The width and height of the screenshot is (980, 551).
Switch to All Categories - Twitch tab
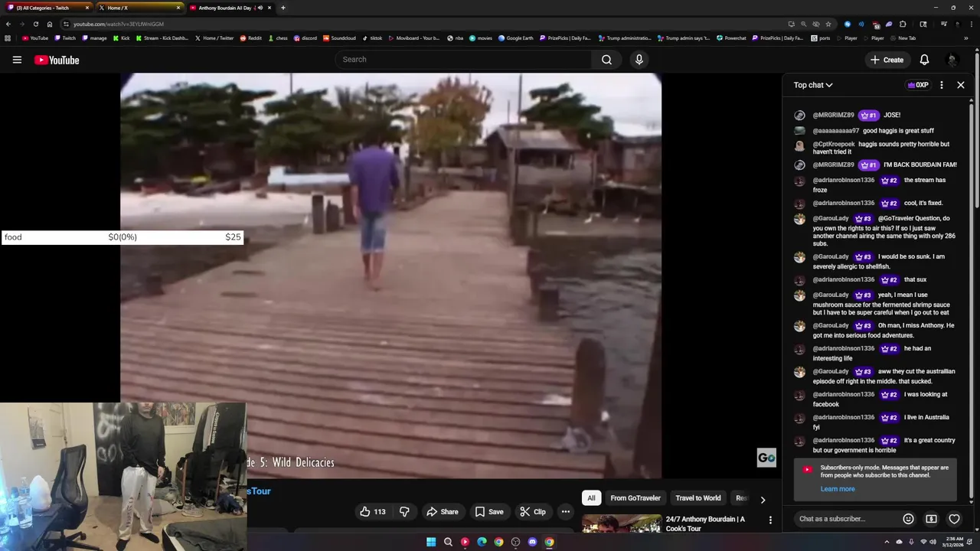(x=47, y=8)
